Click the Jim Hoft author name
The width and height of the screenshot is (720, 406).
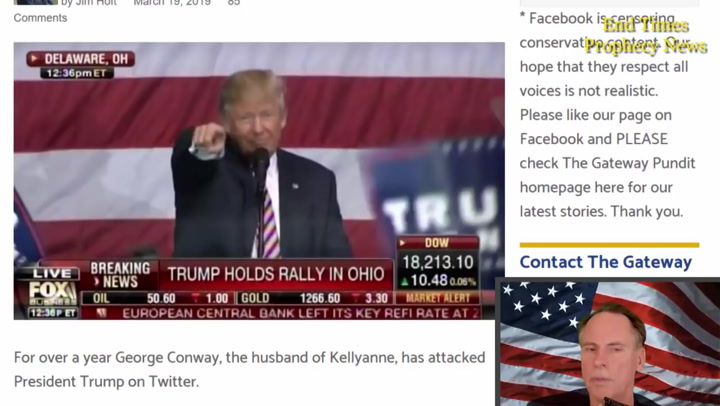tap(96, 2)
